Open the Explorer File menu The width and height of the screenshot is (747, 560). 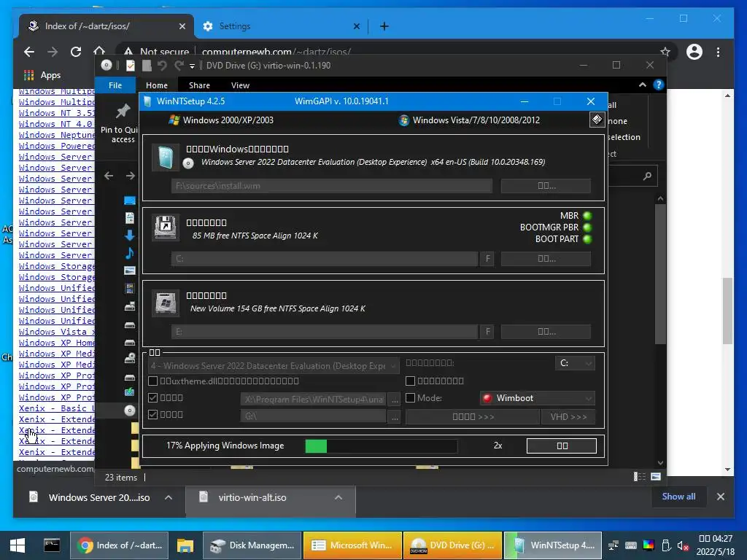click(115, 85)
